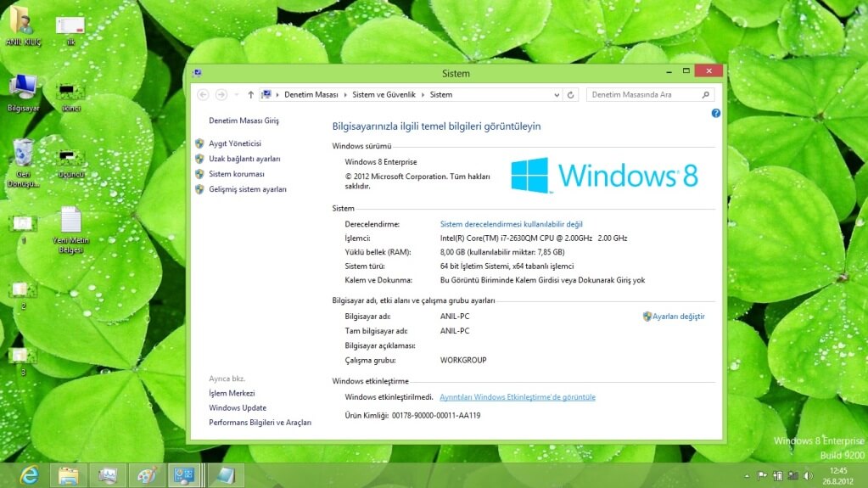Show hidden tray icons

coord(747,476)
